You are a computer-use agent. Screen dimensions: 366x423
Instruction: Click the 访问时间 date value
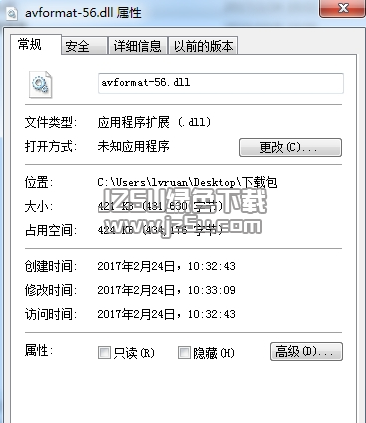pyautogui.click(x=166, y=314)
